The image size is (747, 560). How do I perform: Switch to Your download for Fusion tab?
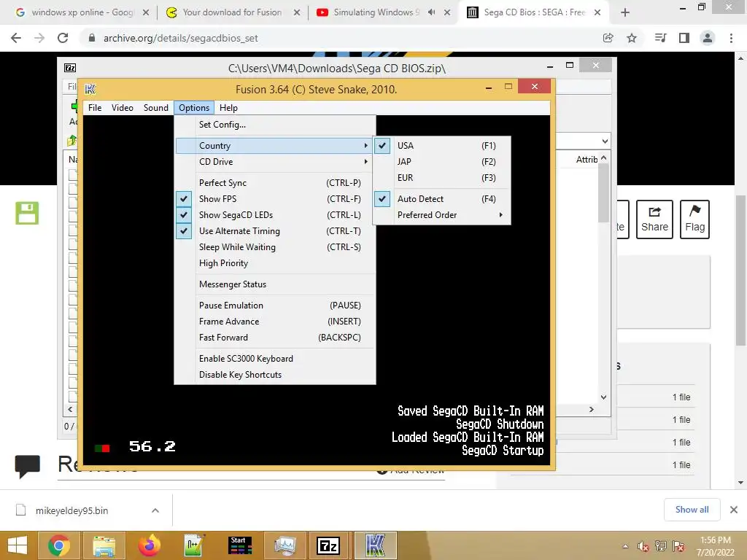232,12
